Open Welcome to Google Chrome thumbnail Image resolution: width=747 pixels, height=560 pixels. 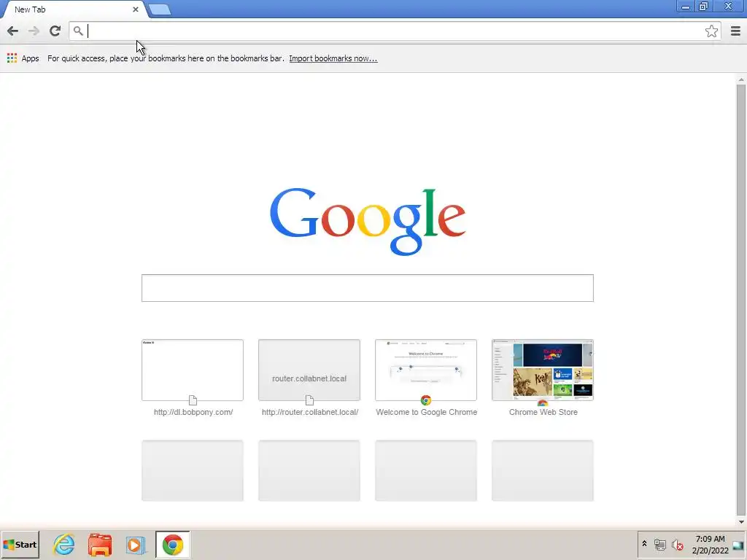pyautogui.click(x=426, y=370)
